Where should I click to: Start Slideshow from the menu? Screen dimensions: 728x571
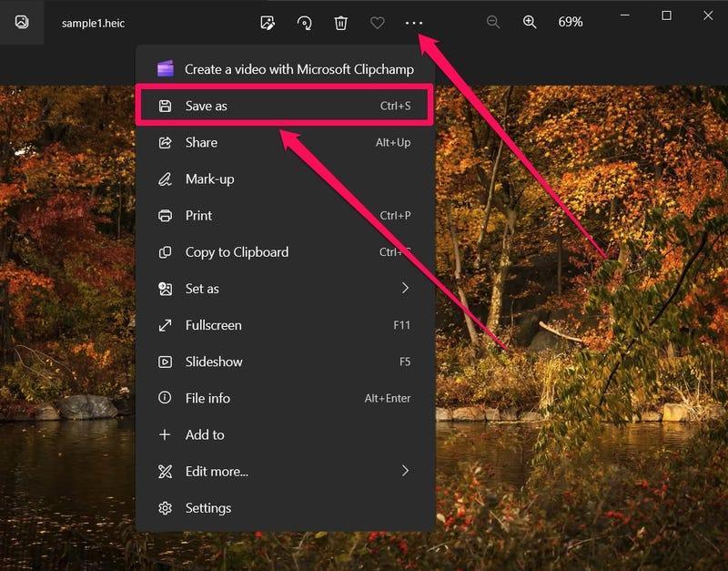click(x=285, y=362)
